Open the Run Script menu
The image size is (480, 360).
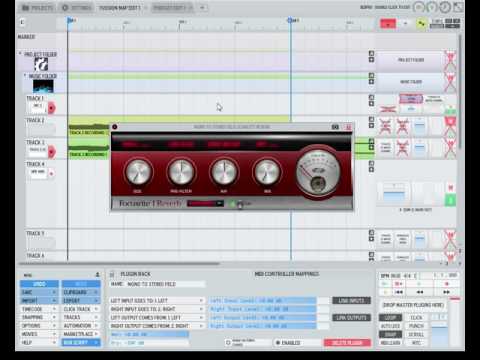81,342
